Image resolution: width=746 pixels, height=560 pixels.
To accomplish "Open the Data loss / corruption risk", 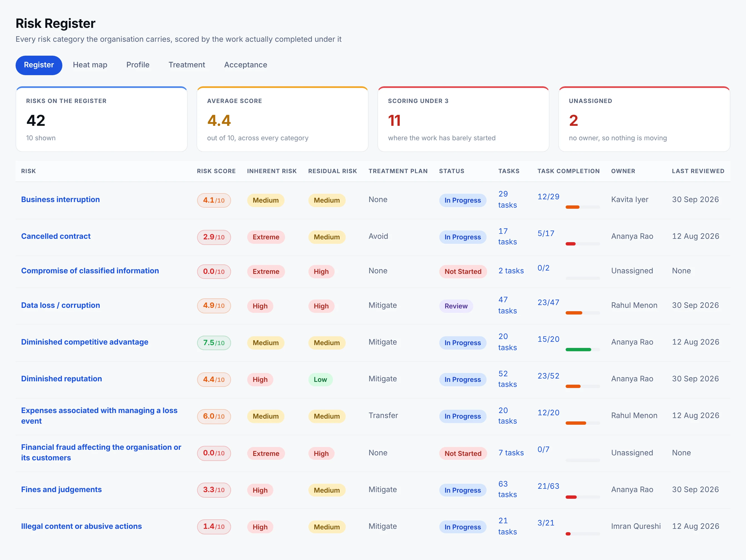I will tap(60, 305).
